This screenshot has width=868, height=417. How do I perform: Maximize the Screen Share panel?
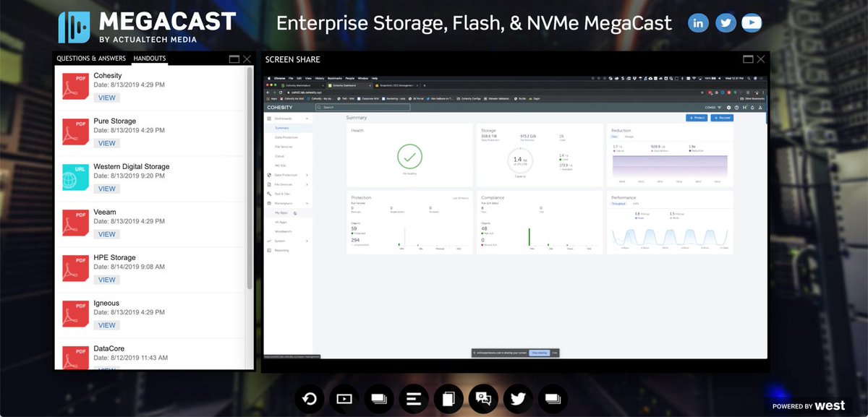[748, 59]
